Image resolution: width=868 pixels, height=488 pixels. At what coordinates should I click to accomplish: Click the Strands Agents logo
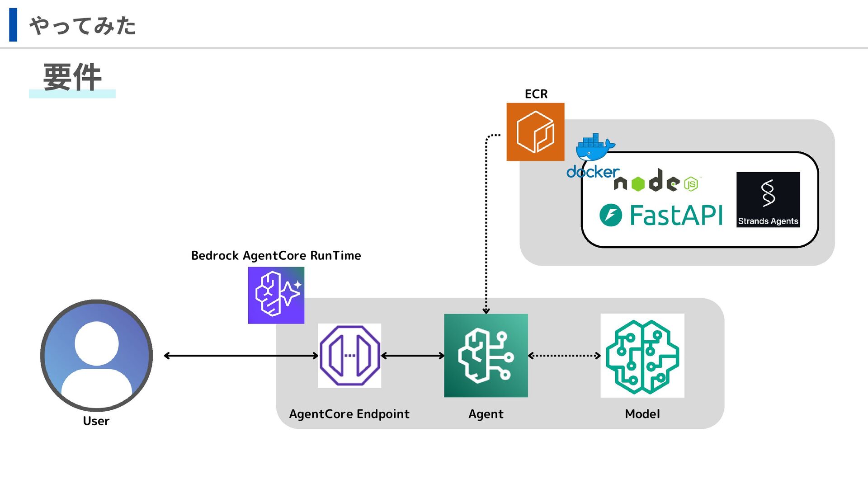768,199
